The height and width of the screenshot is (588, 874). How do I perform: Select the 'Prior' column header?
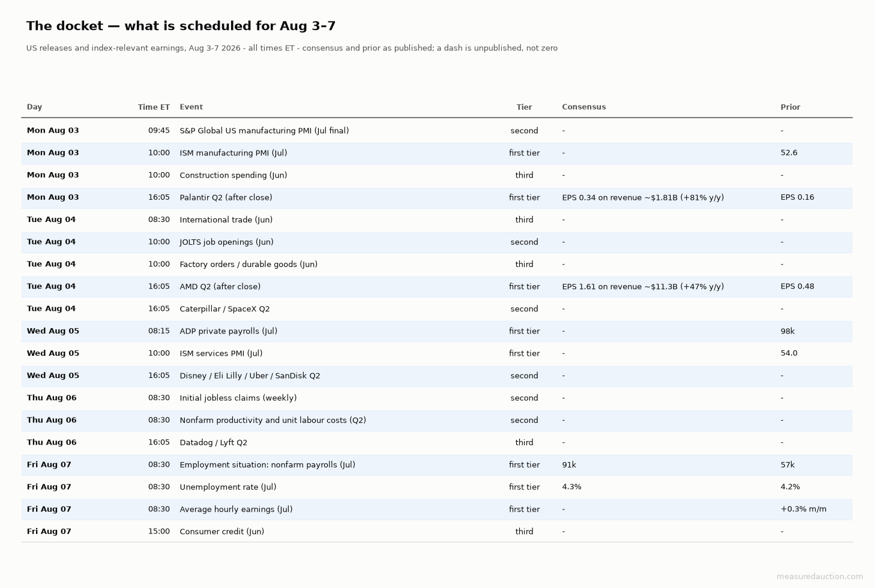click(790, 107)
